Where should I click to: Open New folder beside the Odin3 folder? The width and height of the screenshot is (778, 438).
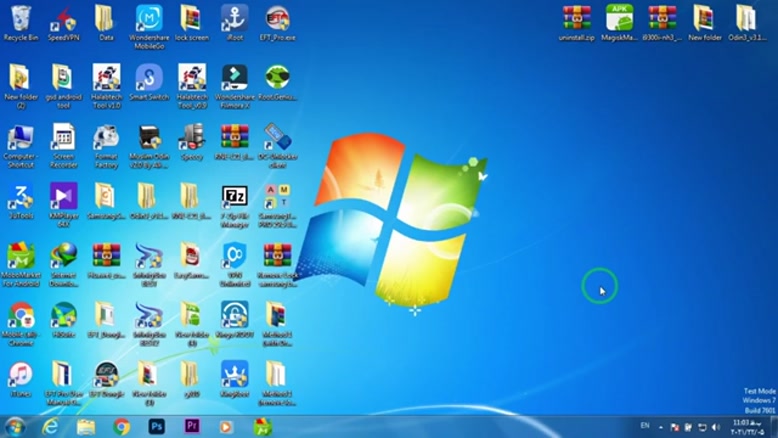click(705, 23)
